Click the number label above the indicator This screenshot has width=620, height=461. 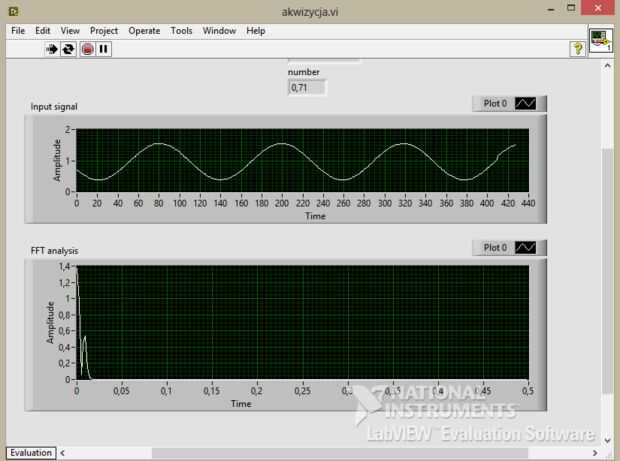point(304,72)
